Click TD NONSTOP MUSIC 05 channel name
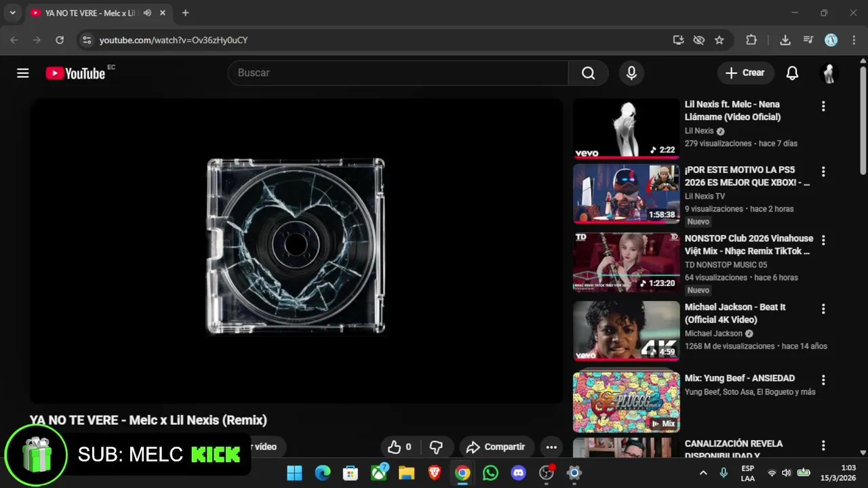Image resolution: width=868 pixels, height=488 pixels. point(726,264)
